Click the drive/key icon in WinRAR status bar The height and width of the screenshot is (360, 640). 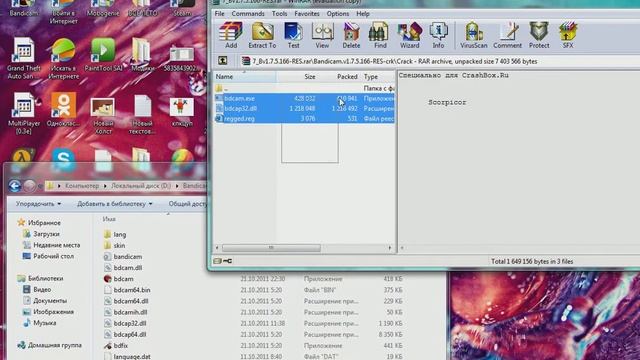point(223,261)
